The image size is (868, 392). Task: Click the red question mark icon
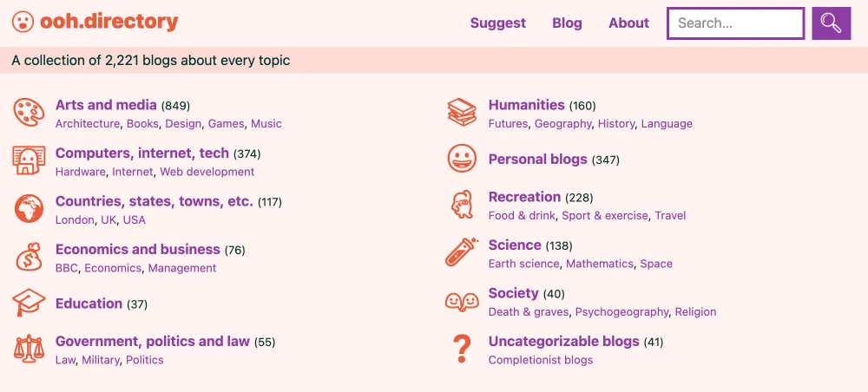(x=462, y=349)
